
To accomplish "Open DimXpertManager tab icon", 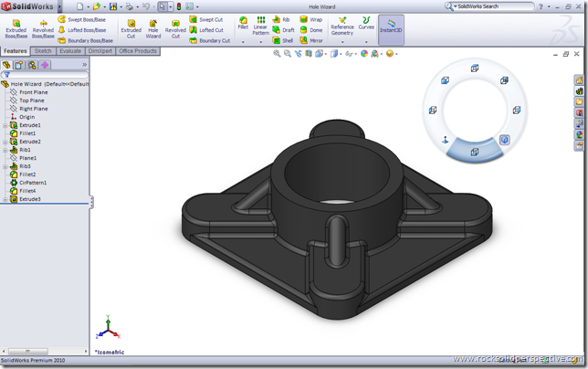I will pos(45,65).
